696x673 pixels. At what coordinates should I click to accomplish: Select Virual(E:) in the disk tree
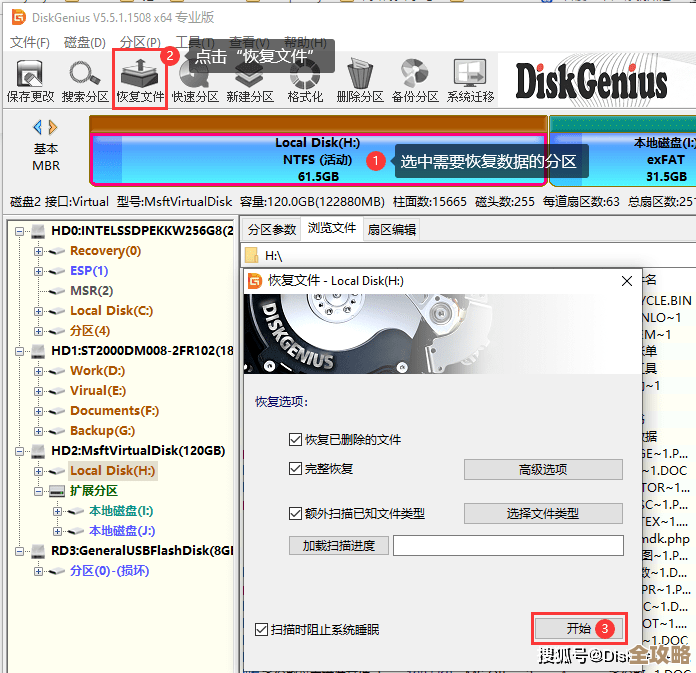point(98,391)
